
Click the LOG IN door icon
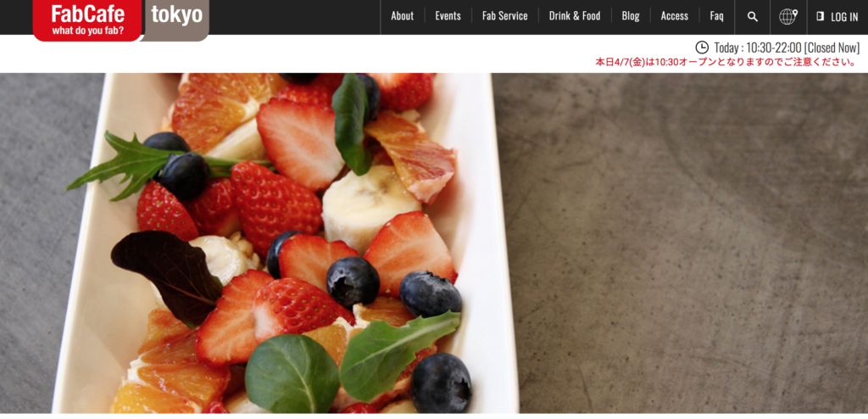(x=821, y=17)
